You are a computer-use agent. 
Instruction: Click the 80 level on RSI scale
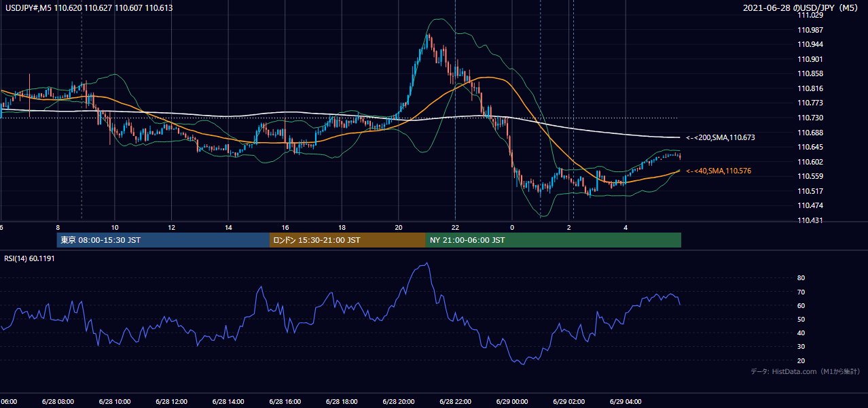pos(801,278)
